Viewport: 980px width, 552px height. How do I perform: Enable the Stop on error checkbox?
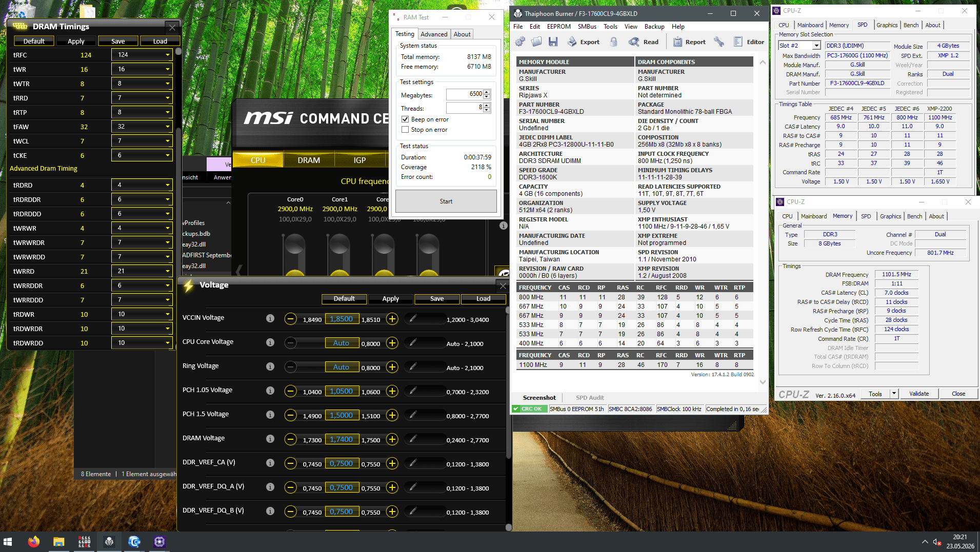pos(405,130)
